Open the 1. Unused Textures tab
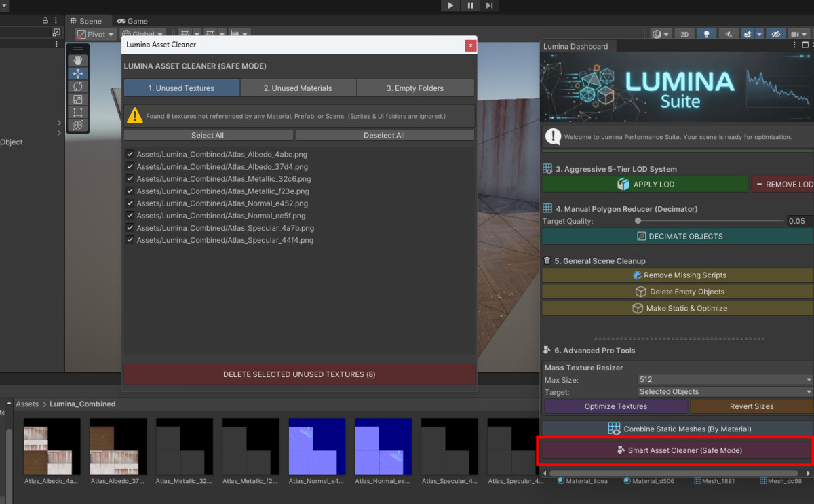 pyautogui.click(x=181, y=88)
